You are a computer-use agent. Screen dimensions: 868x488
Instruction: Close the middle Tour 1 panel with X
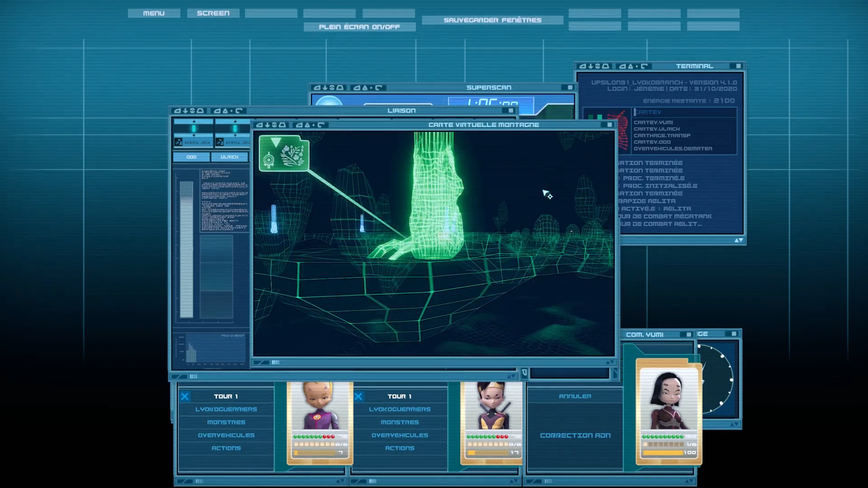(x=359, y=397)
